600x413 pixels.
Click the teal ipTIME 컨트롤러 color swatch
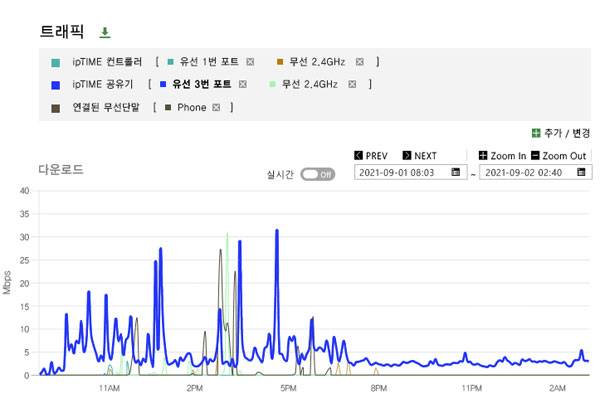pos(55,62)
